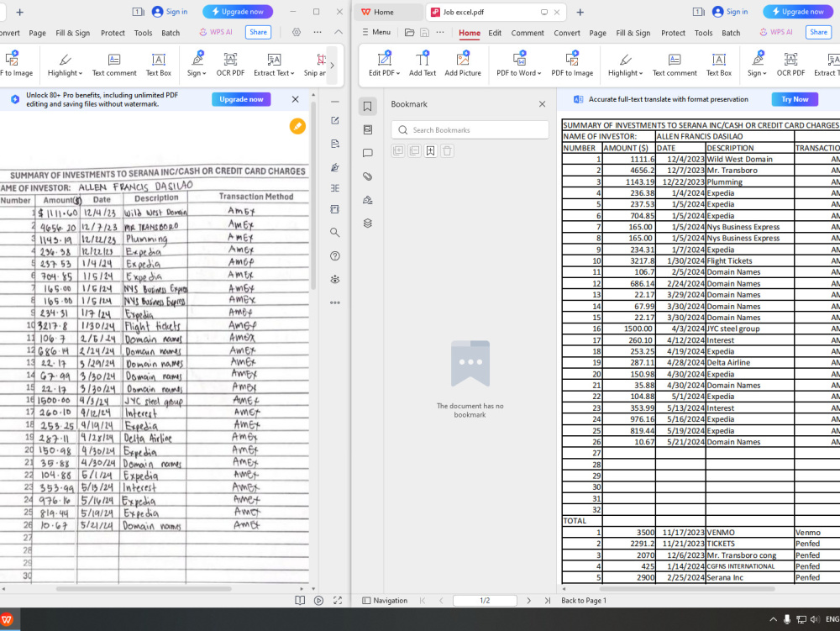Click Extract Text in left window
This screenshot has width=840, height=631.
274,65
